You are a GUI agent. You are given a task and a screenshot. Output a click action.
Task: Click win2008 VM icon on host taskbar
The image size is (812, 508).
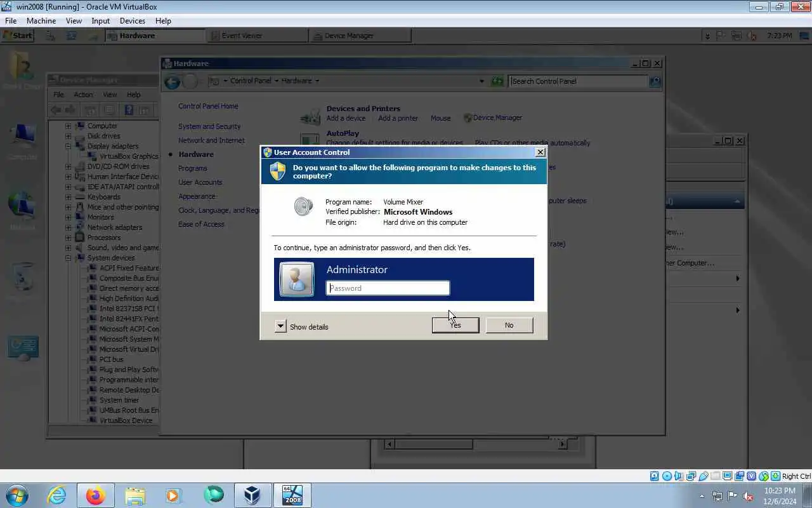tap(292, 495)
